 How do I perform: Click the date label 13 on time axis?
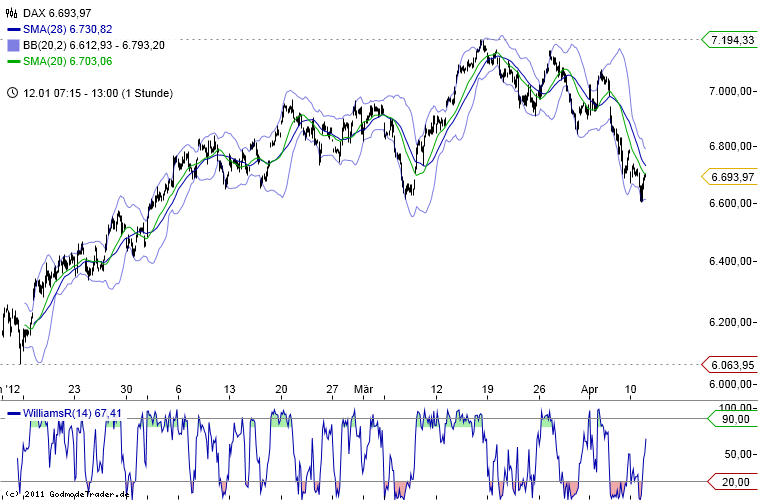230,389
